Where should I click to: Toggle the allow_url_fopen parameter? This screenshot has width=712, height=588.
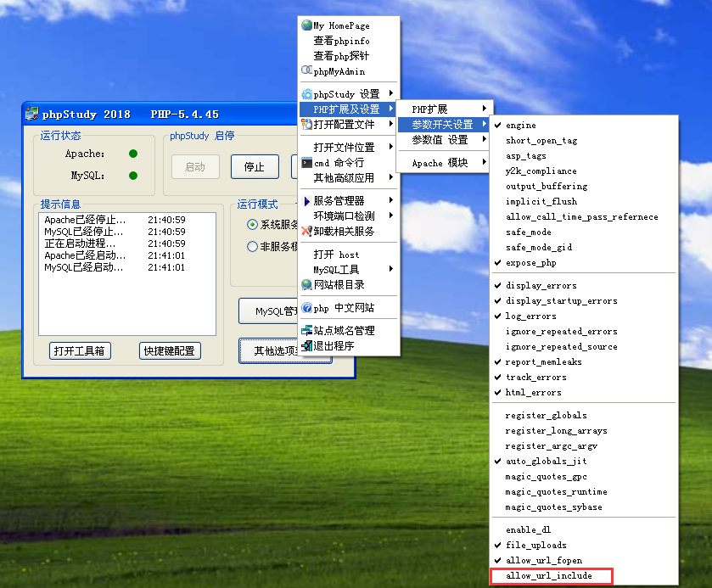(584, 560)
